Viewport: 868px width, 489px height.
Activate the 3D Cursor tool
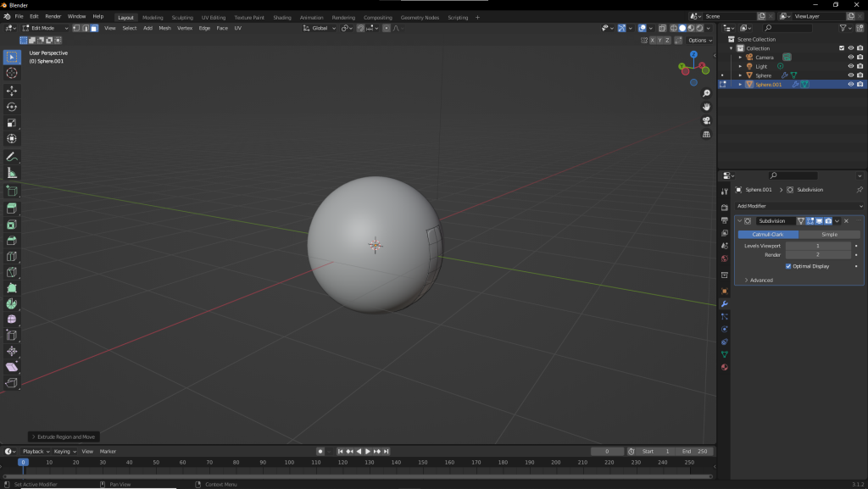tap(12, 73)
